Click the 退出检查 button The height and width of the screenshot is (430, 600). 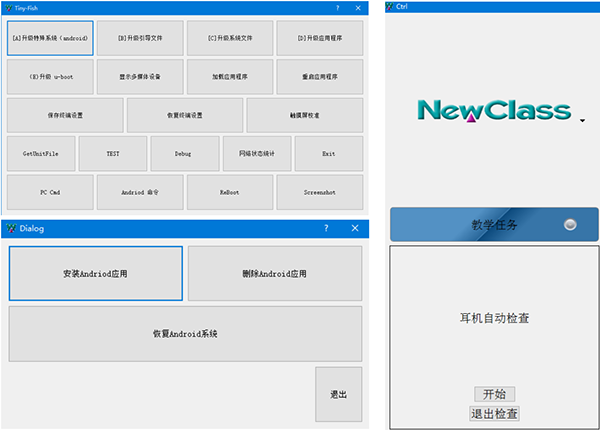point(494,413)
